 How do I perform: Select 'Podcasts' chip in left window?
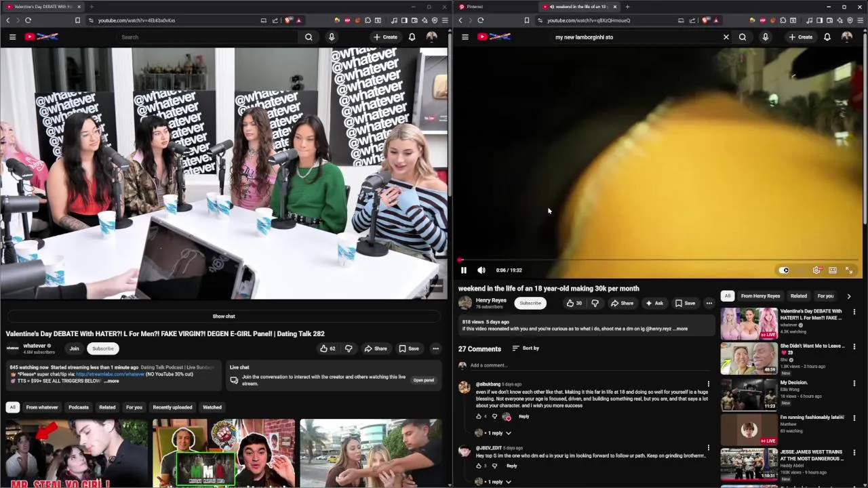point(79,407)
